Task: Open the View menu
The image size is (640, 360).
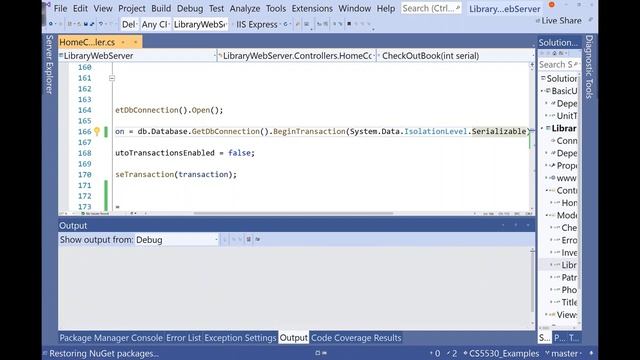Action: click(103, 8)
